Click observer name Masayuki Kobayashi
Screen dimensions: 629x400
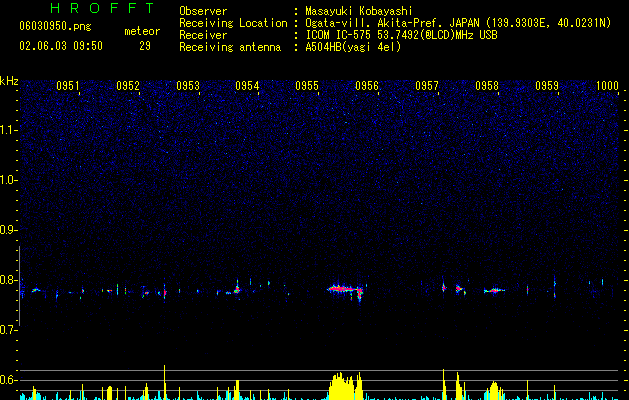359,11
